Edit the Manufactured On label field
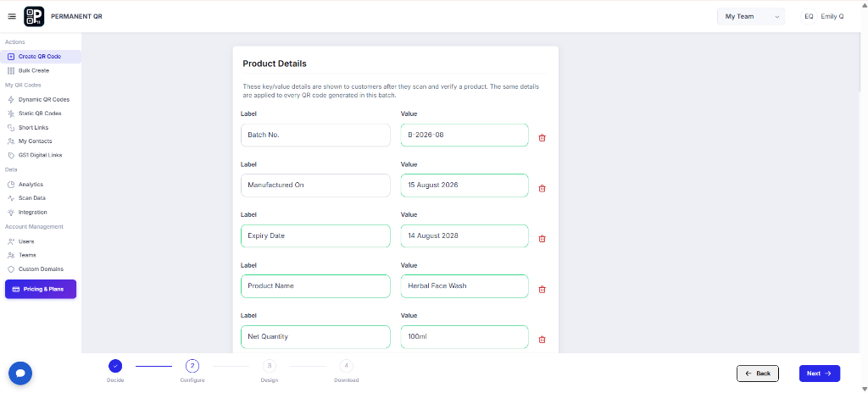 315,185
